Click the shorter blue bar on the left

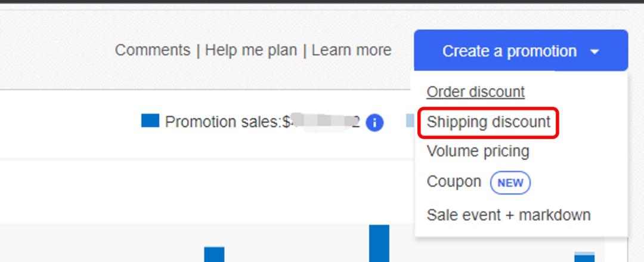(x=215, y=254)
